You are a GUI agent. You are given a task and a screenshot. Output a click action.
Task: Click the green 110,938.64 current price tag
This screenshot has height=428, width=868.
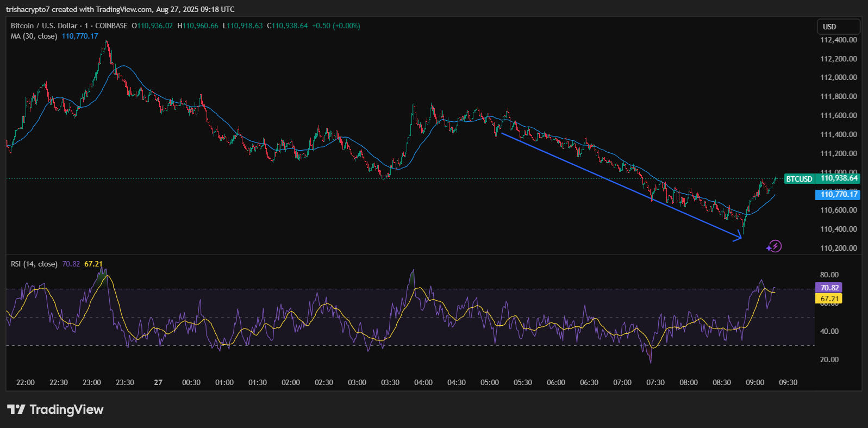pos(839,178)
